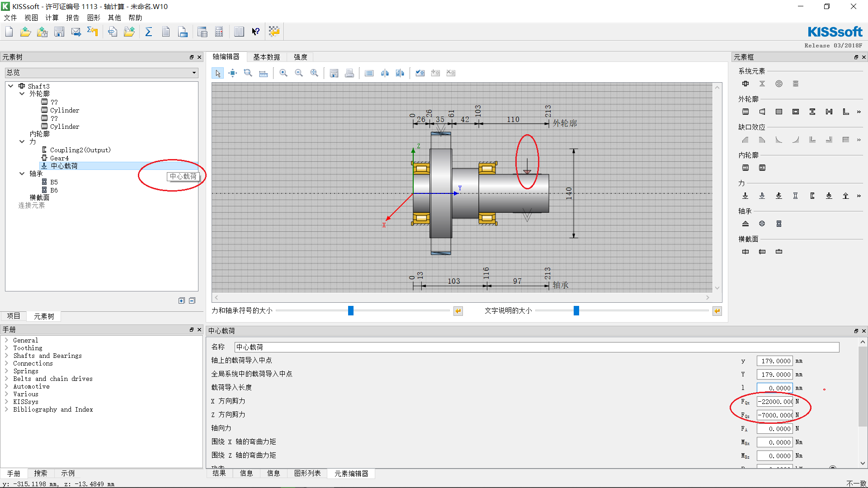Image resolution: width=868 pixels, height=488 pixels.
Task: Add a cylinder from outer contour icons
Action: click(745, 112)
